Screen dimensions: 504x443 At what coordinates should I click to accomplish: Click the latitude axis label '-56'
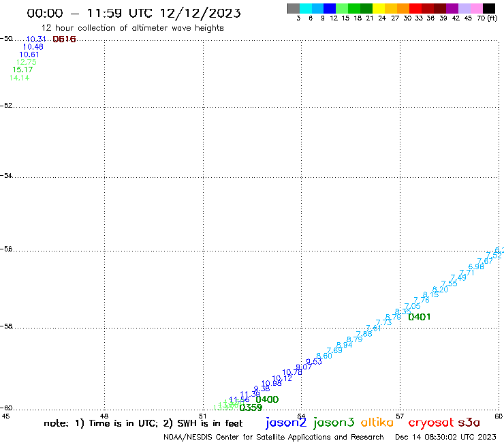[x=6, y=249]
